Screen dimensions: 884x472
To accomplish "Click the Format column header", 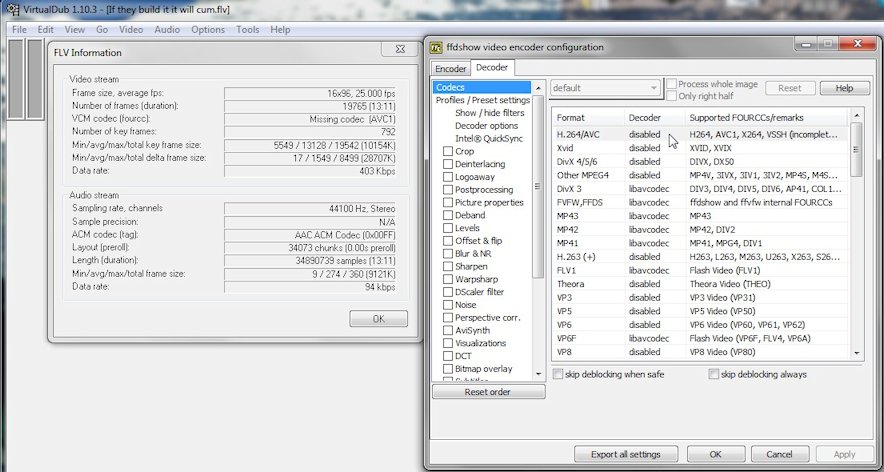I will point(588,117).
